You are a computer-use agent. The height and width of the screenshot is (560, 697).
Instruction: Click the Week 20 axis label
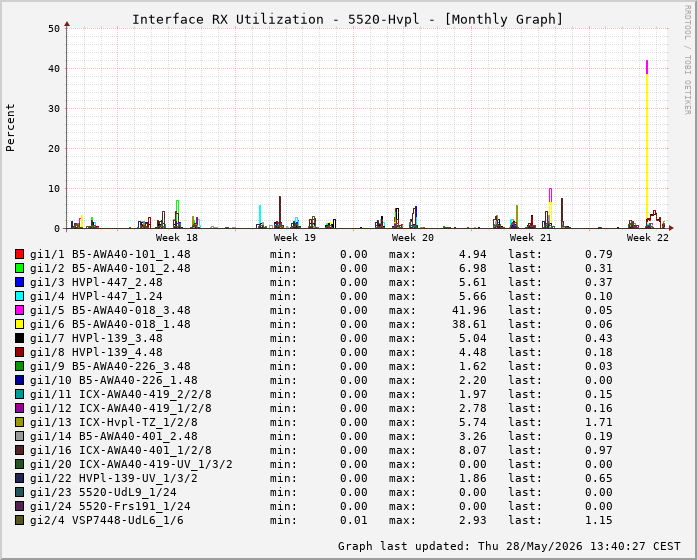pyautogui.click(x=413, y=238)
